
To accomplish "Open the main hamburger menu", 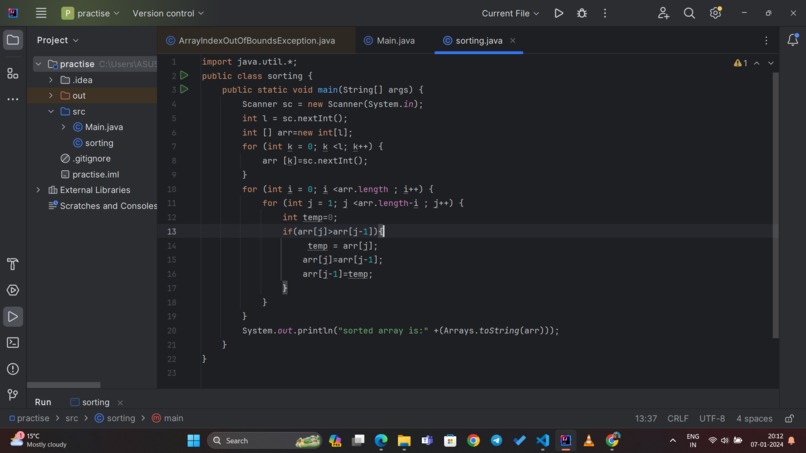I will 41,13.
